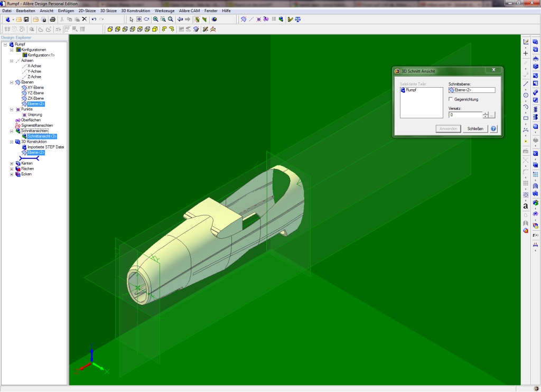Collapse the Punkte tree node
Screen dimensions: 541x392
point(12,109)
